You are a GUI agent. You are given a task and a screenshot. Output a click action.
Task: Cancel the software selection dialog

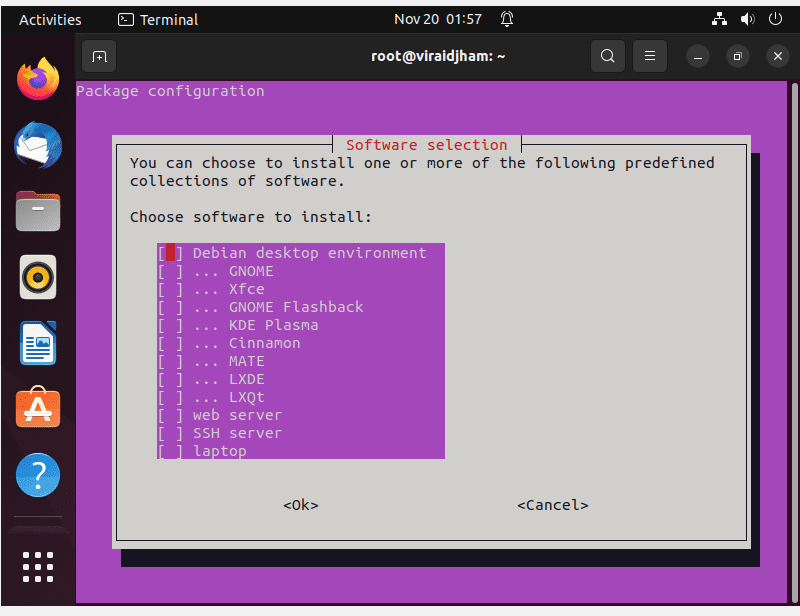click(x=553, y=505)
